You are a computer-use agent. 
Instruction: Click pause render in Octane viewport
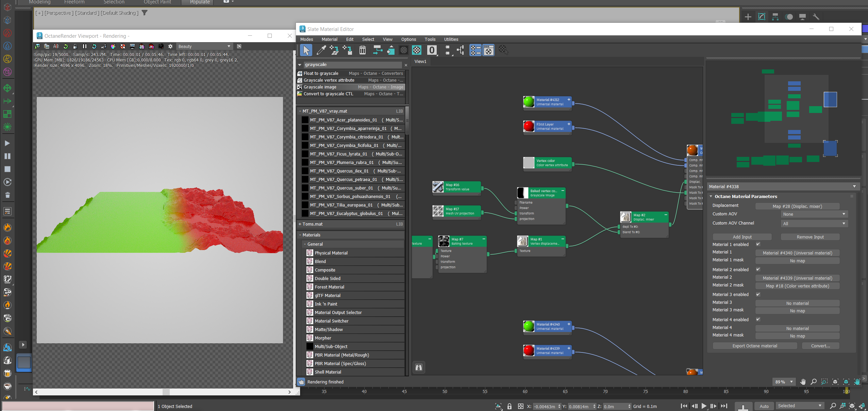(85, 46)
